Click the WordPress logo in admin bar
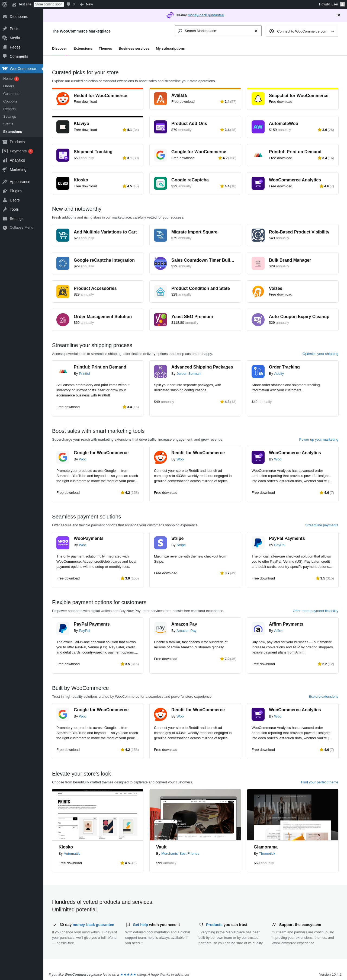 (x=5, y=4)
